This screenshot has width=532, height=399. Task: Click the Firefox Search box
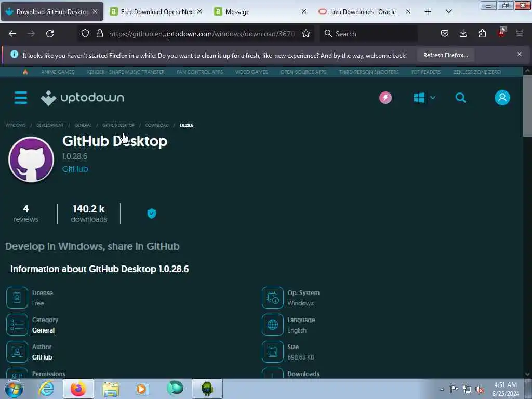(x=369, y=34)
